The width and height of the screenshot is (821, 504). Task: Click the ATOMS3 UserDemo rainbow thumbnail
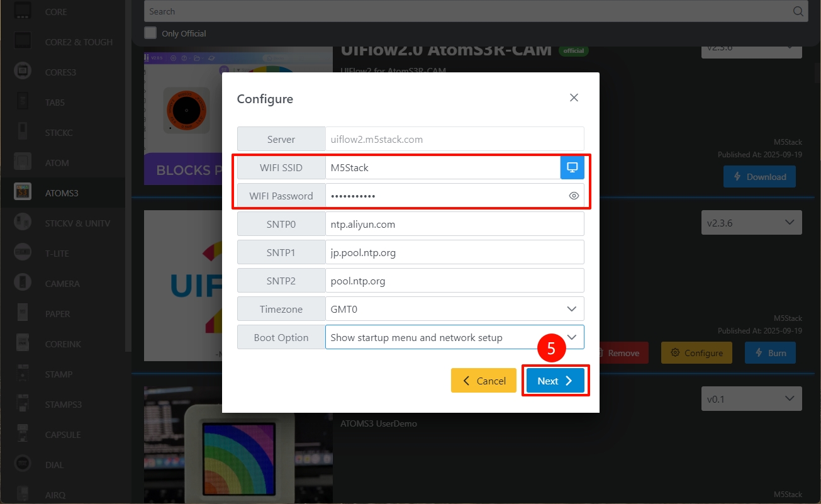(x=238, y=445)
